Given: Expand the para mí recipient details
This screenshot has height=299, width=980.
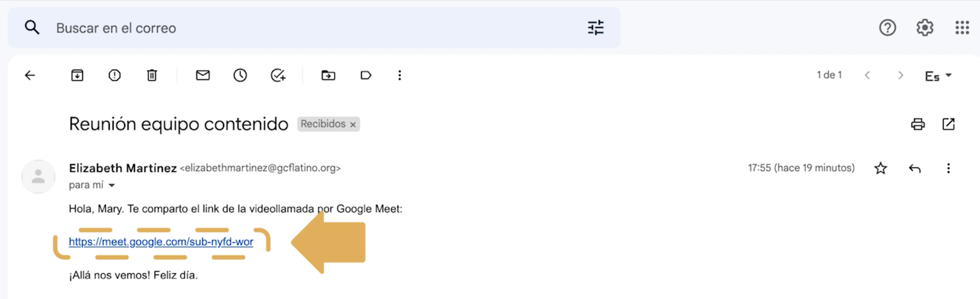Looking at the screenshot, I should (111, 185).
